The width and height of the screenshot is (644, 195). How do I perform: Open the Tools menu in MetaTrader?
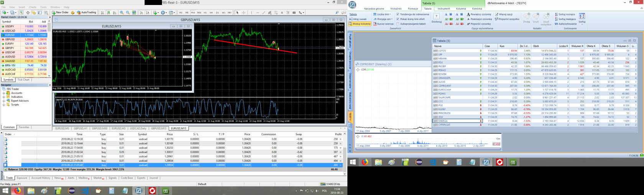[43, 7]
